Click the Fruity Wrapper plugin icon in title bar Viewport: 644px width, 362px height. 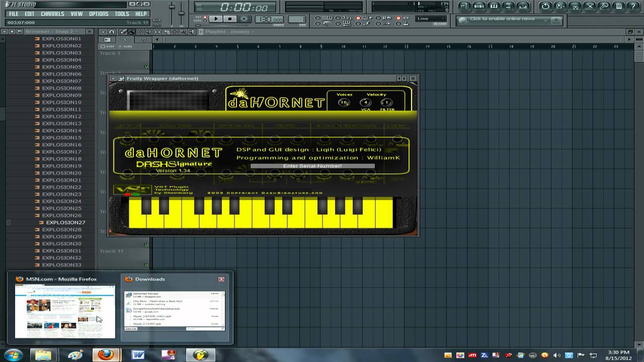[x=121, y=78]
